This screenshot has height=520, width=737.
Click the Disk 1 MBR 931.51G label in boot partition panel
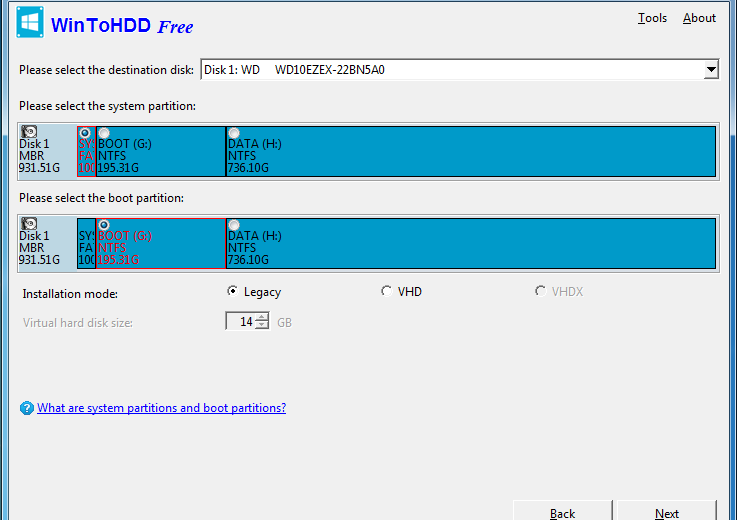pos(39,248)
